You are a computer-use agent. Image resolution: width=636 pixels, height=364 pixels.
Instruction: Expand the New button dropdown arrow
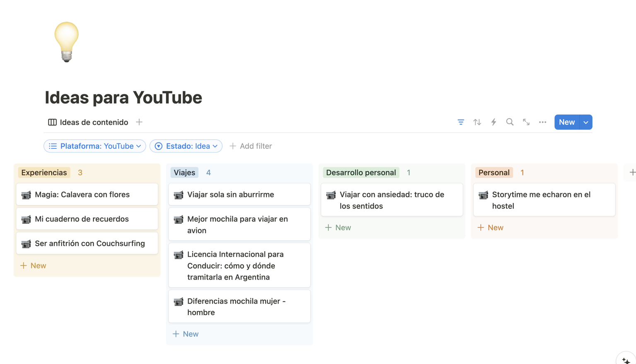point(586,122)
